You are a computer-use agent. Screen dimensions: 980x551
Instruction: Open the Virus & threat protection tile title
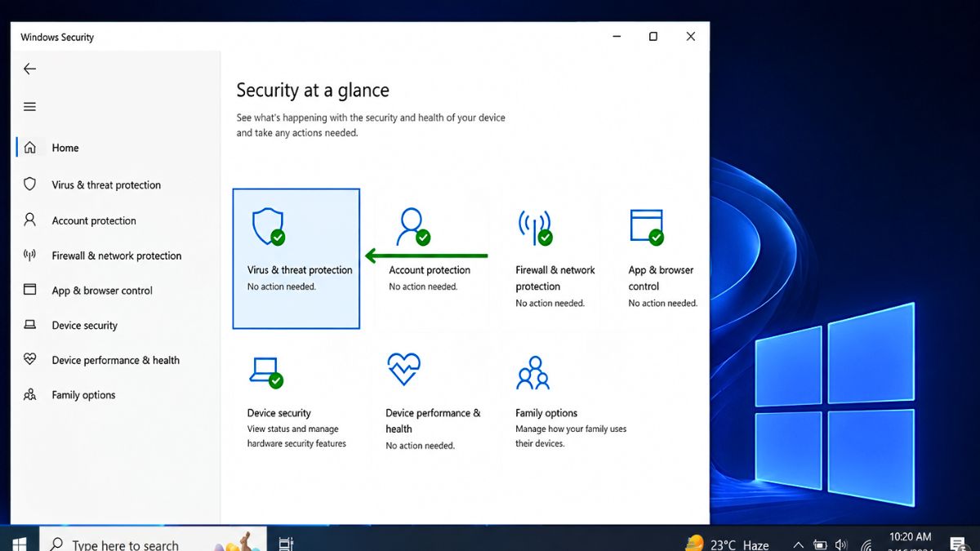tap(300, 270)
